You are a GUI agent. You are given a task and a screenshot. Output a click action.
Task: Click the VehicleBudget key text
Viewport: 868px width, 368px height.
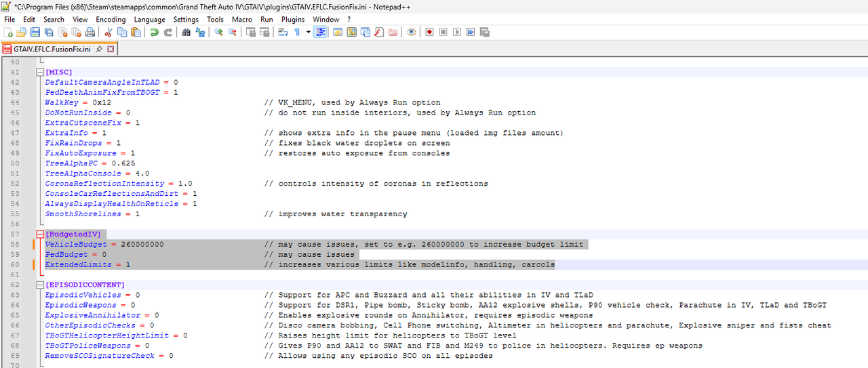(x=76, y=244)
